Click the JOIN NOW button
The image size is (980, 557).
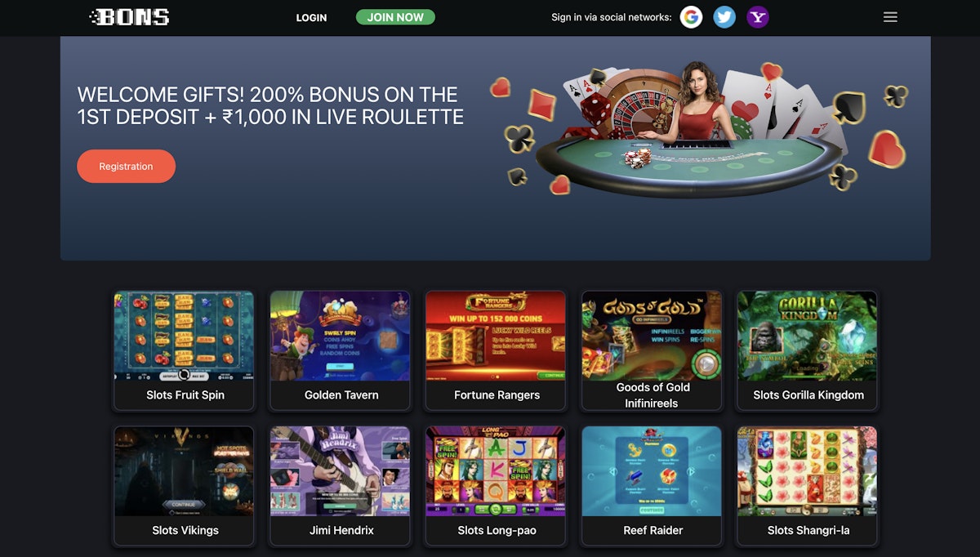[x=395, y=17]
